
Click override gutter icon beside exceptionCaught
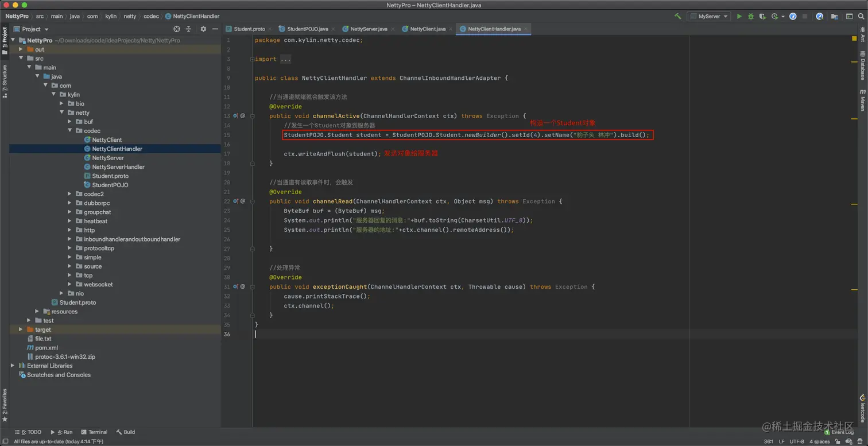(235, 286)
